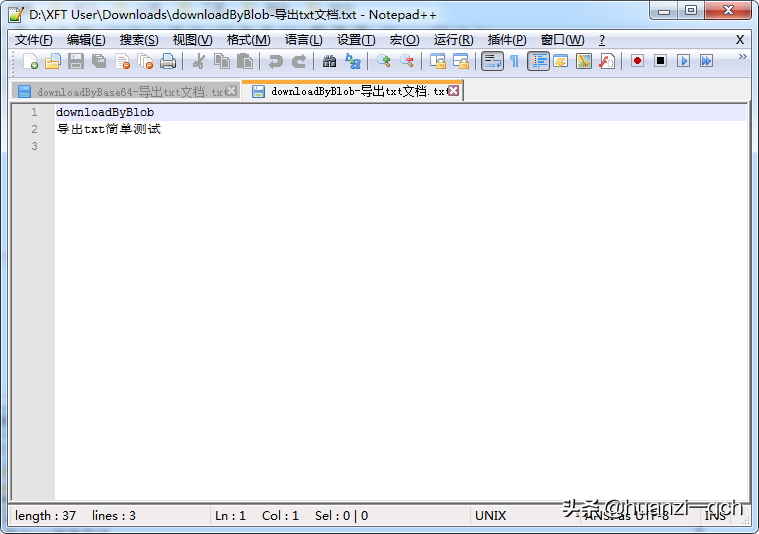Select the downloadByBlob tab
This screenshot has height=534, width=759.
click(352, 91)
